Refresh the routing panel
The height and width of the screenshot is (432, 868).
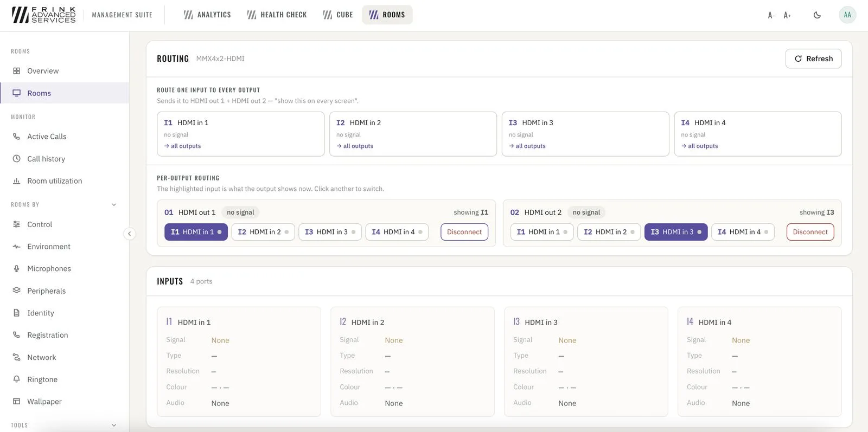coord(813,59)
